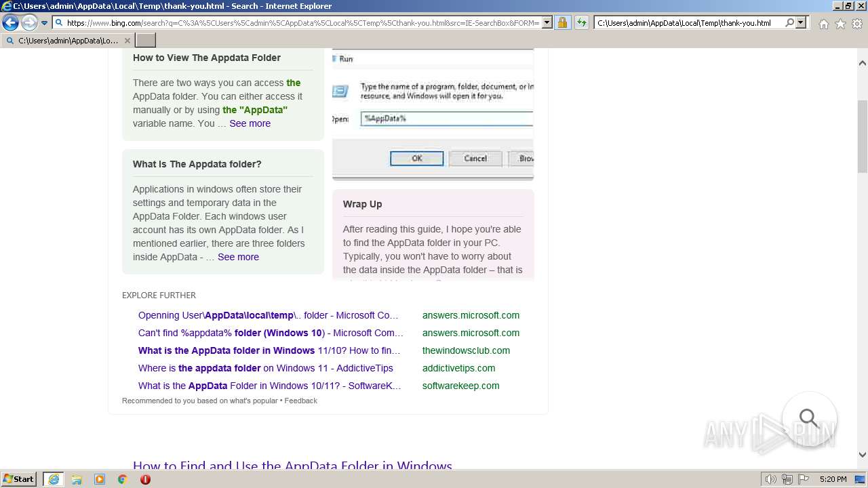Click the scrollbar down arrow
This screenshot has height=488, width=868.
863,455
